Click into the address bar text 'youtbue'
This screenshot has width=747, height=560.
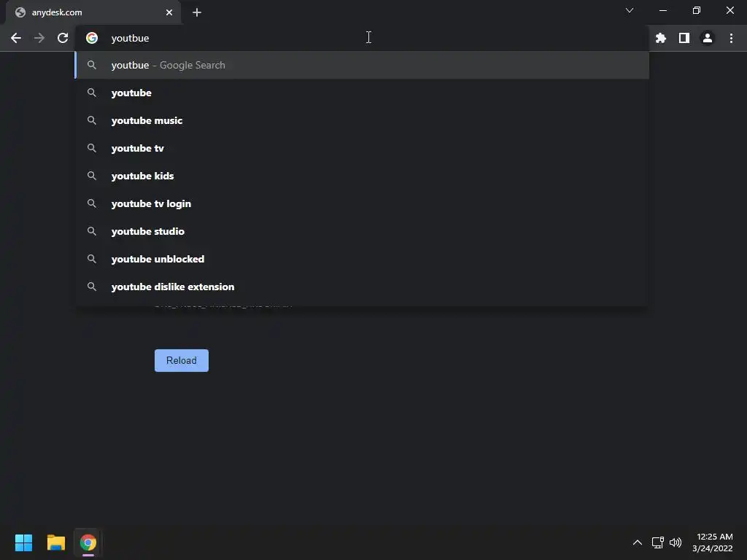tap(130, 38)
